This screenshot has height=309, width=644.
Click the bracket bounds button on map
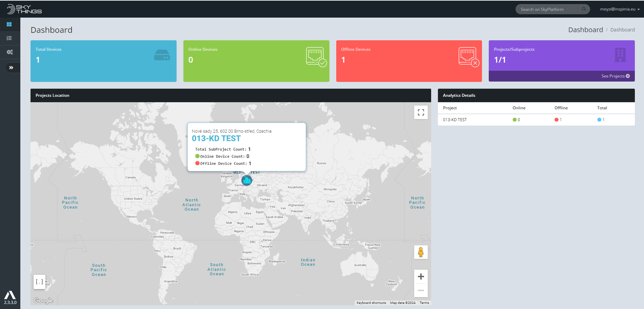(40, 282)
